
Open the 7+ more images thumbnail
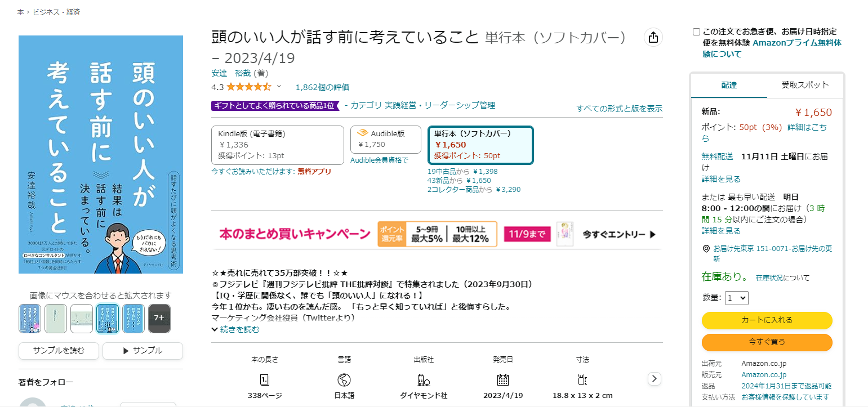159,319
